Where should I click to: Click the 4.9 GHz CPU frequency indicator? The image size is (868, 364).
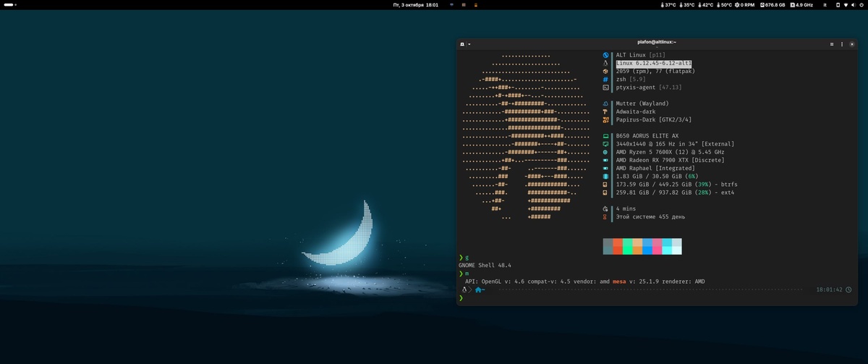[x=801, y=5]
